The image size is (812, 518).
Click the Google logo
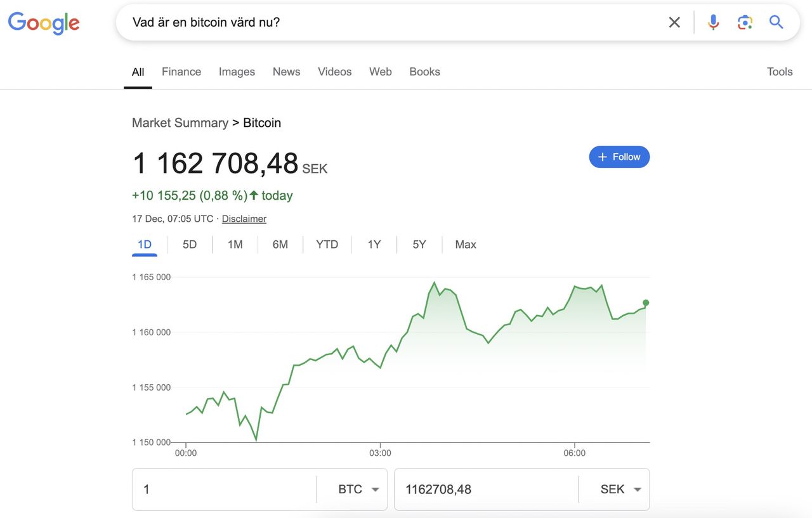(43, 23)
